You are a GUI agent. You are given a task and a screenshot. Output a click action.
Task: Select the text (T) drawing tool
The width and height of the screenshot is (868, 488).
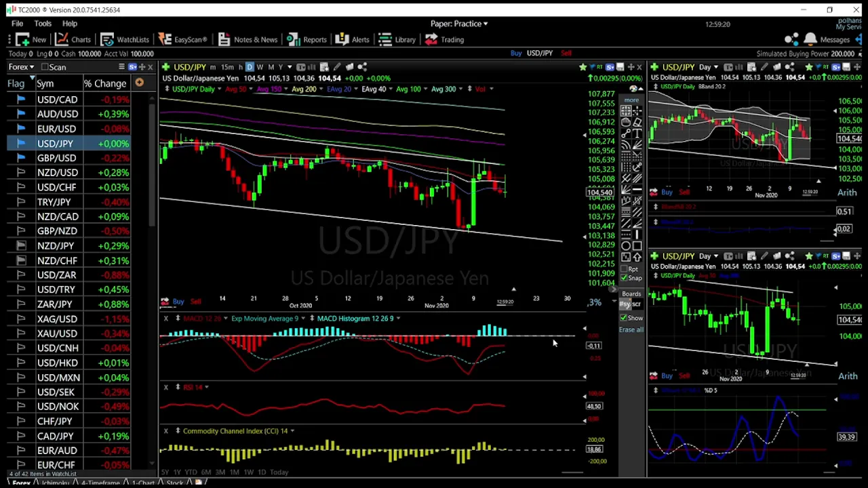coord(637,132)
